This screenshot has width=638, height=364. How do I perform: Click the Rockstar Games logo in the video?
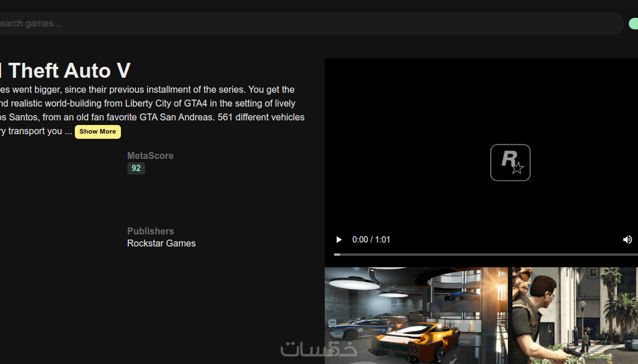[510, 162]
